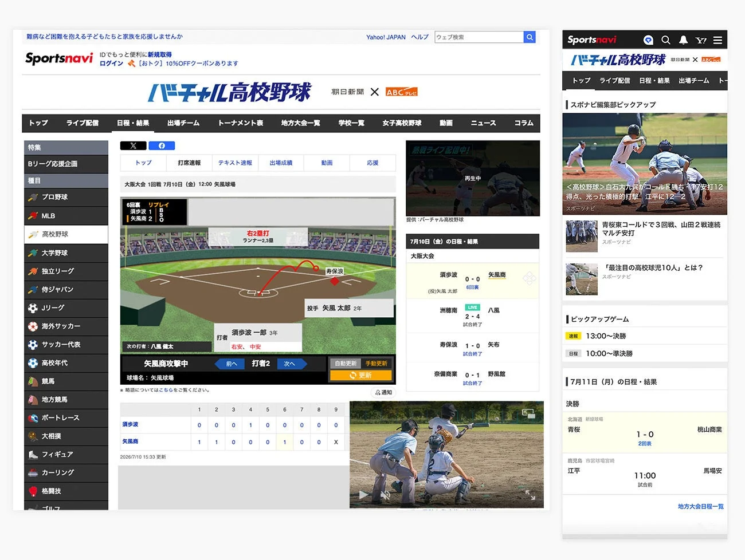Open 13:00〜決勝 pickup game in mobile view

[x=645, y=336]
